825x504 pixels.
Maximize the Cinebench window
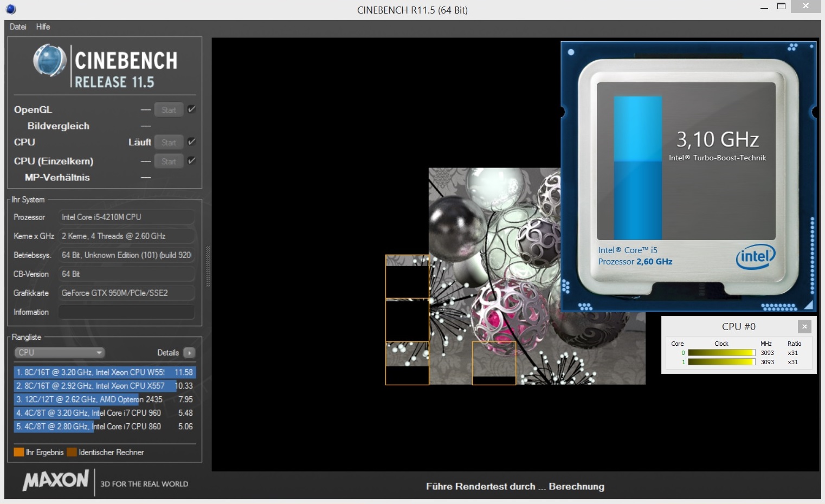(x=781, y=7)
